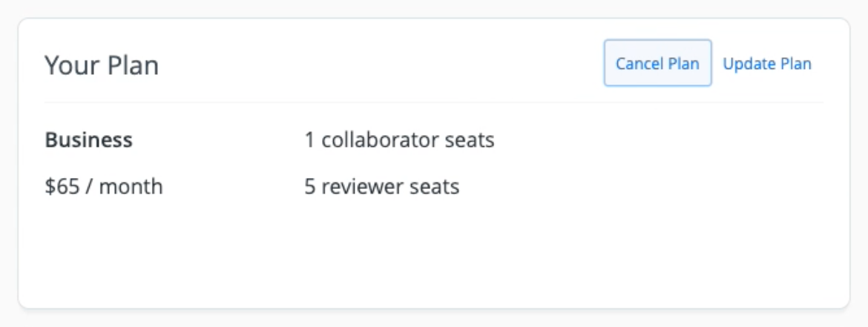Screen dimensions: 868x327
Task: Click the divider line below Your Plan
Action: [x=433, y=102]
